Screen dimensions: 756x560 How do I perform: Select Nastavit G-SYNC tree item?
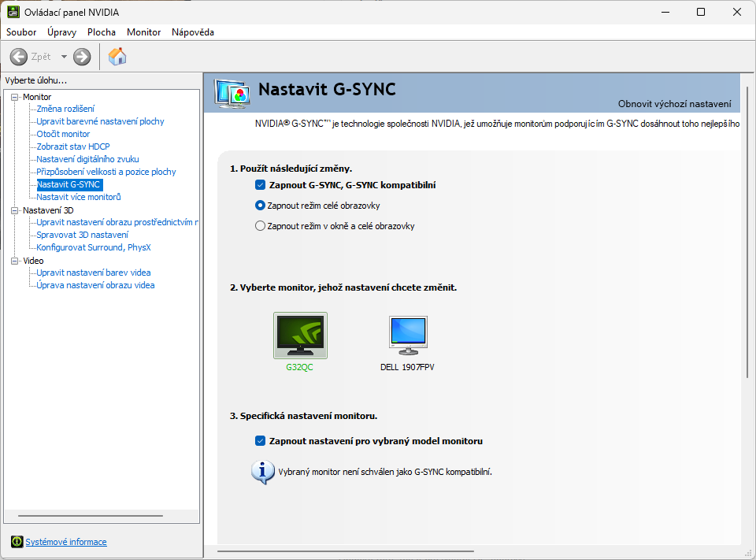(x=69, y=184)
